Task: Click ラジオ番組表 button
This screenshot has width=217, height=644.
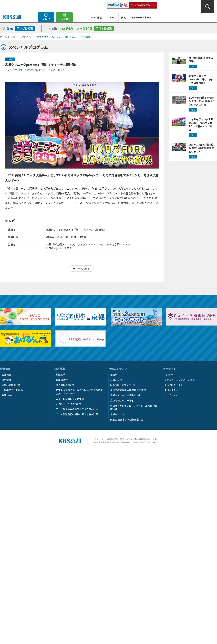Action: click(104, 28)
